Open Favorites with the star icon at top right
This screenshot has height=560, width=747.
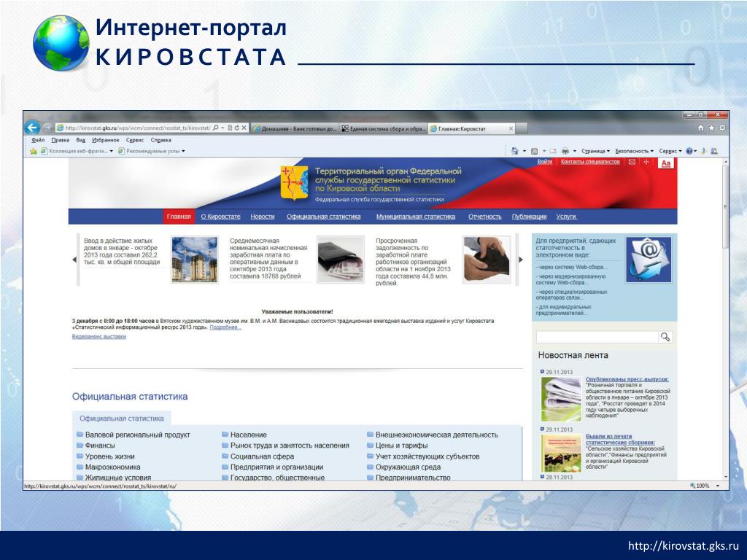point(711,128)
